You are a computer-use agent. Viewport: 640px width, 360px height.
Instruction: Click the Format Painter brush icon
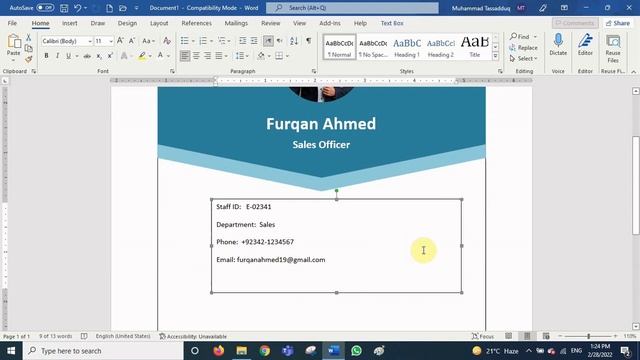29,59
